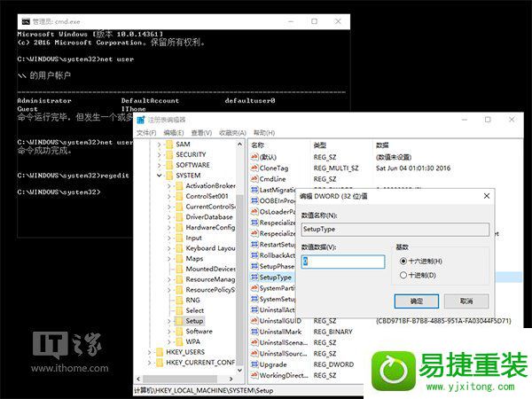This screenshot has width=532, height=399.
Task: Expand the SOFTWARE registry key
Action: click(x=159, y=165)
